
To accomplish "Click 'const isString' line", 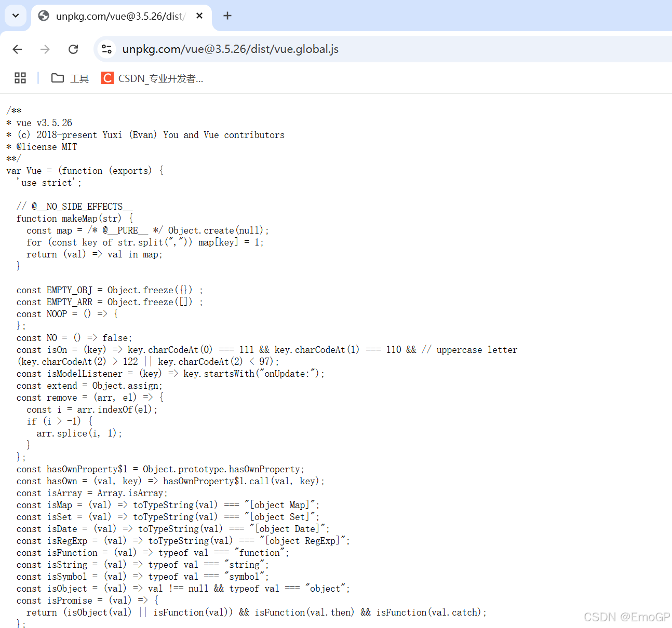I will [143, 565].
